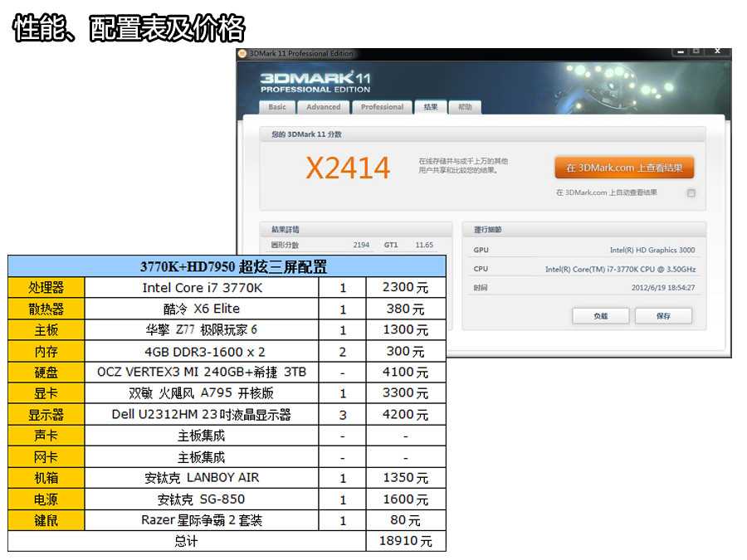The image size is (747, 560).
Task: Click the orange 在 3DMark.com 上查看结果 button
Action: tap(624, 168)
